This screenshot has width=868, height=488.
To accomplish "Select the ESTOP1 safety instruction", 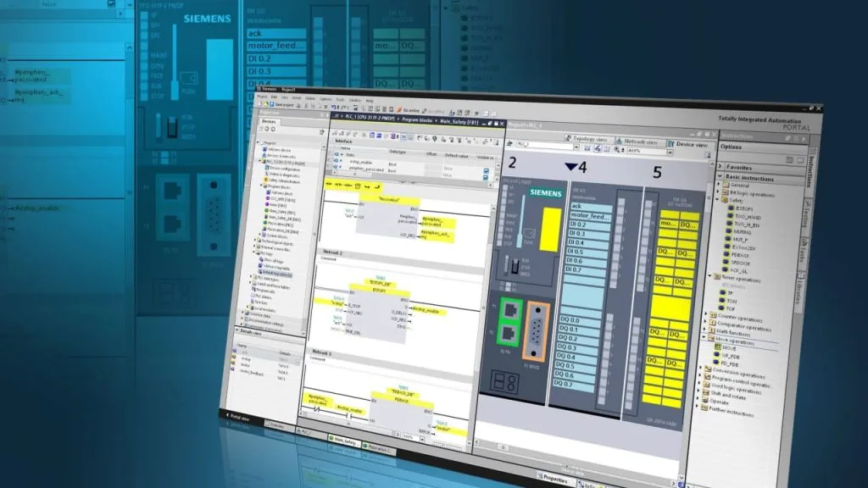I will click(x=741, y=209).
